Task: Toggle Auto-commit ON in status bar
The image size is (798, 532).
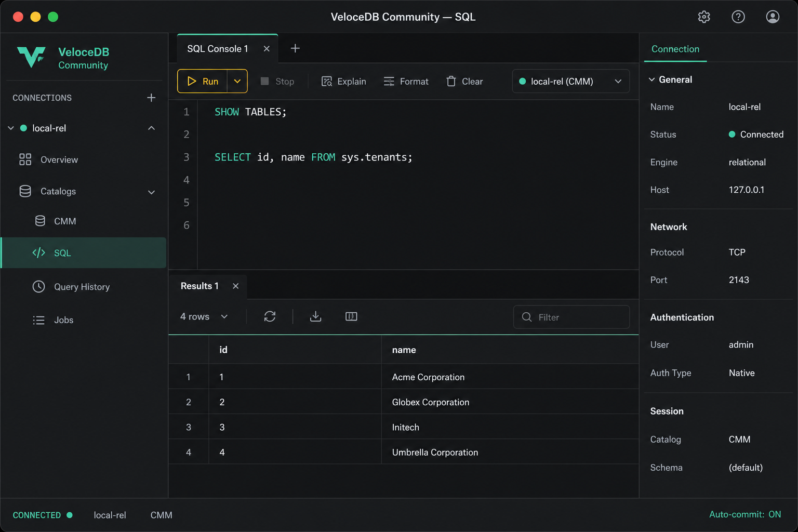Action: click(745, 514)
